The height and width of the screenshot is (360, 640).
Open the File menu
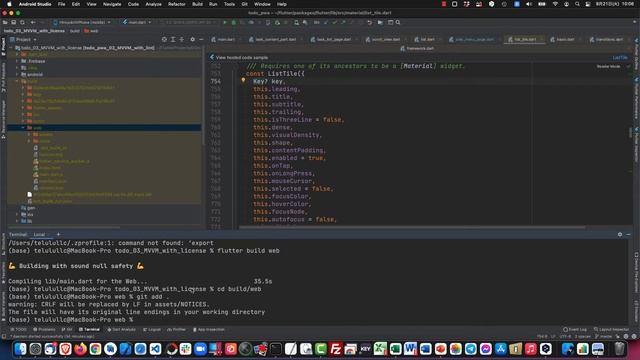tap(61, 4)
